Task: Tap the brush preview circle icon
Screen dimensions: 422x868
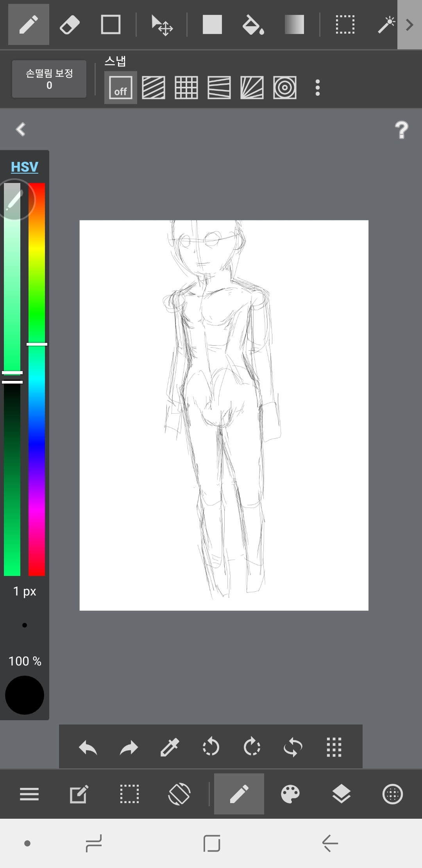Action: tap(14, 200)
